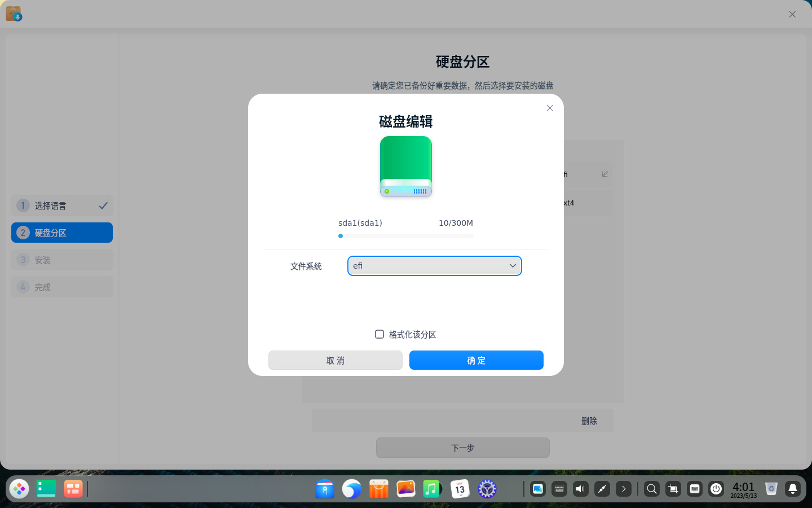Expand the hidden apps arrow in the tray
This screenshot has height=508, width=812.
(x=623, y=489)
